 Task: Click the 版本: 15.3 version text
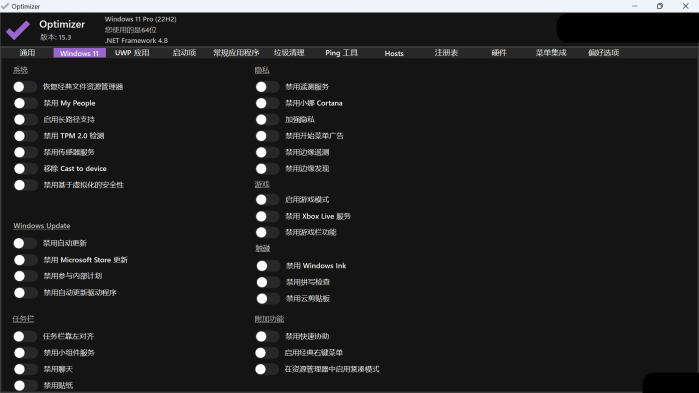[x=56, y=37]
